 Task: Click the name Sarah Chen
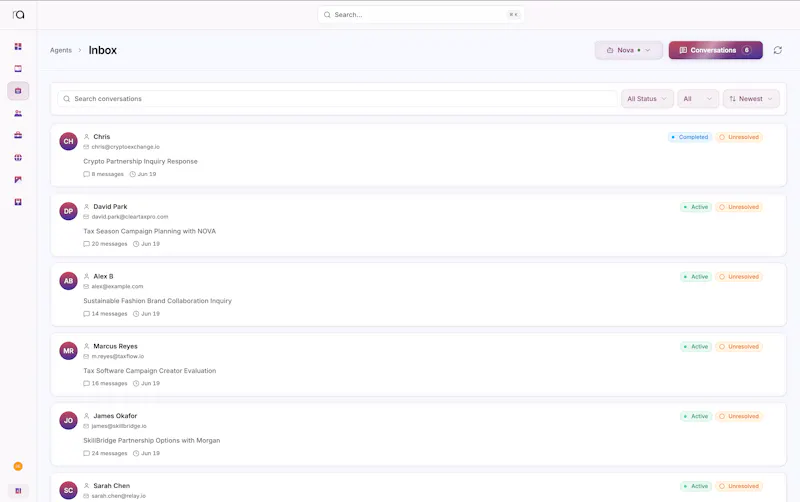(112, 486)
